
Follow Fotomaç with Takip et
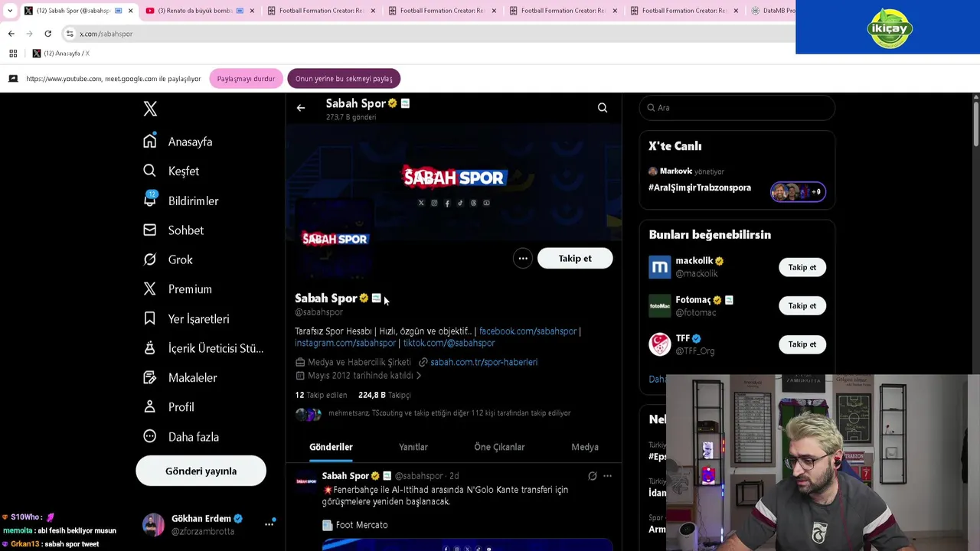tap(802, 305)
